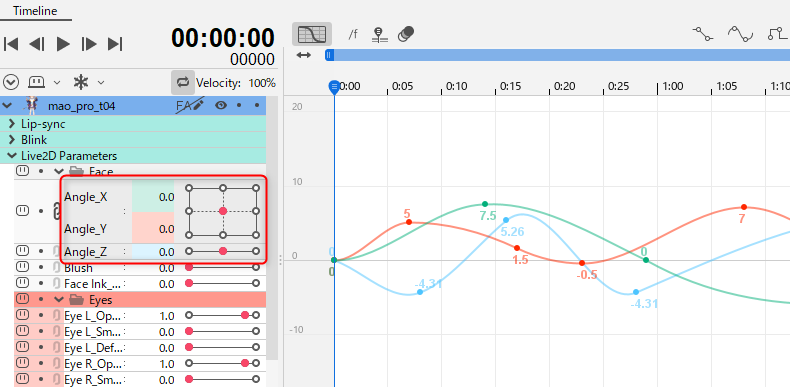Toggle the face icon next to Blush

coord(22,267)
